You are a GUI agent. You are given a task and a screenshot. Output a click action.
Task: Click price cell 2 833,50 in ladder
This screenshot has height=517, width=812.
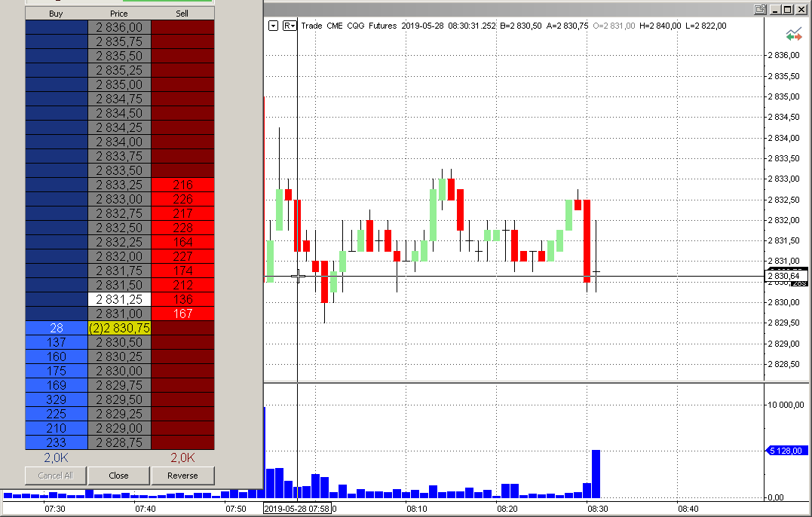pos(119,170)
